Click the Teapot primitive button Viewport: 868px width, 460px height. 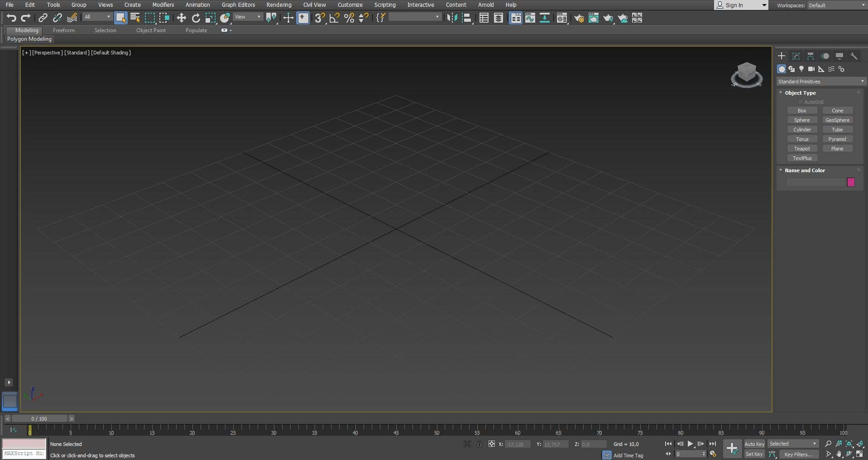tap(802, 149)
